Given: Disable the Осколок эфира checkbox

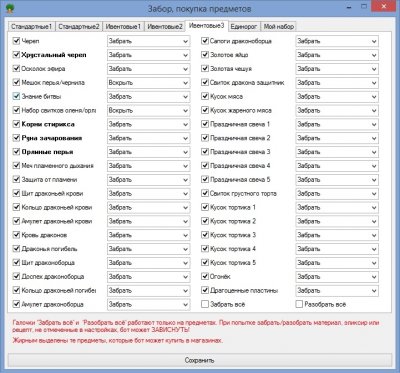Looking at the screenshot, I should click(16, 69).
